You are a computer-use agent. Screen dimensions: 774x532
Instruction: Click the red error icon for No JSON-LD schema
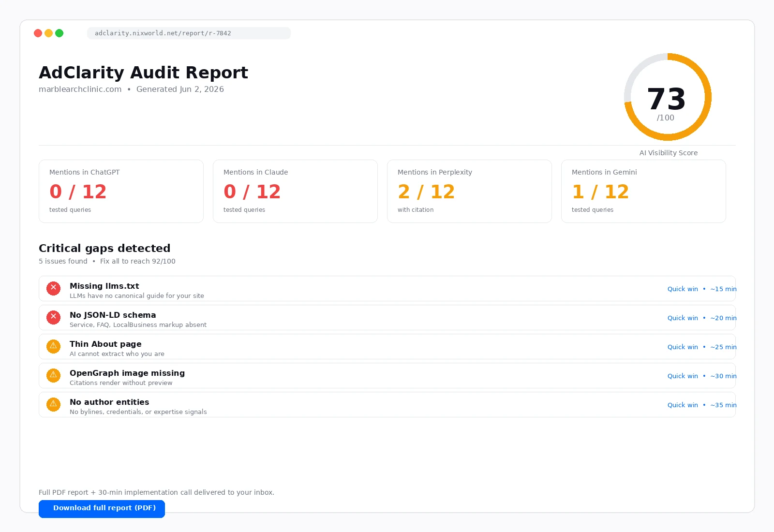(53, 317)
